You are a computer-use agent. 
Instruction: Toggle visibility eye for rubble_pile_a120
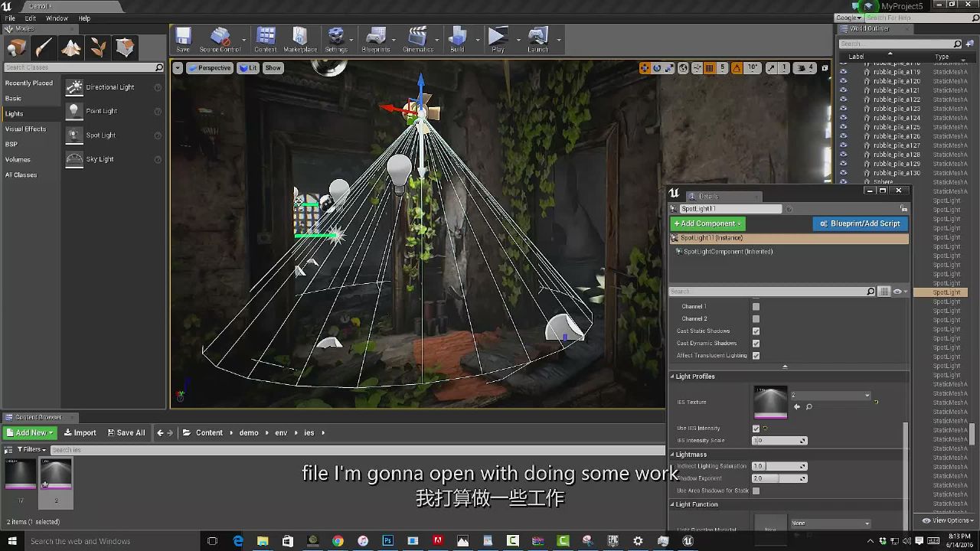point(844,81)
